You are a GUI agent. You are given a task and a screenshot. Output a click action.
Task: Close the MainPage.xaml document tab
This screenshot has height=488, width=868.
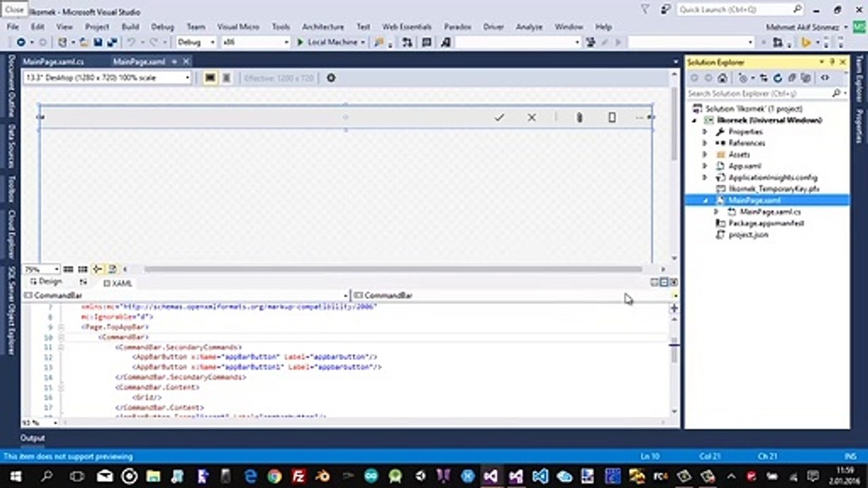(x=186, y=62)
